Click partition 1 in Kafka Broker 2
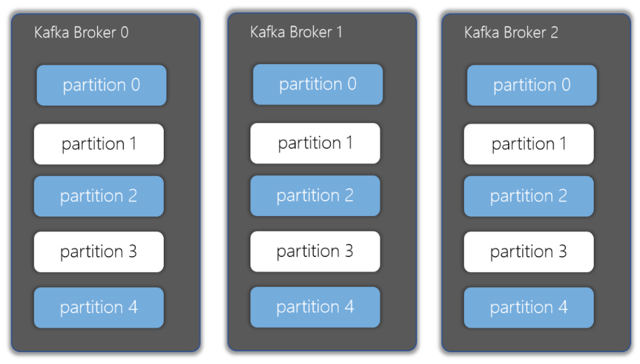This screenshot has width=640, height=364. tap(528, 144)
